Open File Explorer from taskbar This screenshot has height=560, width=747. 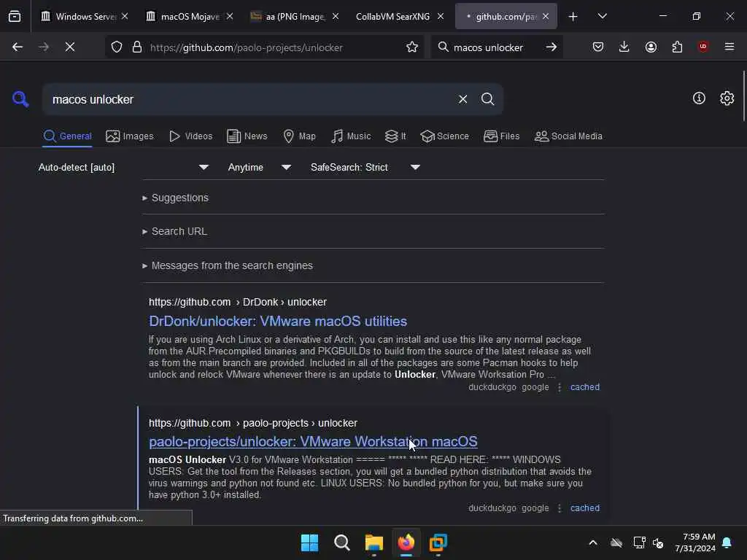tap(374, 542)
